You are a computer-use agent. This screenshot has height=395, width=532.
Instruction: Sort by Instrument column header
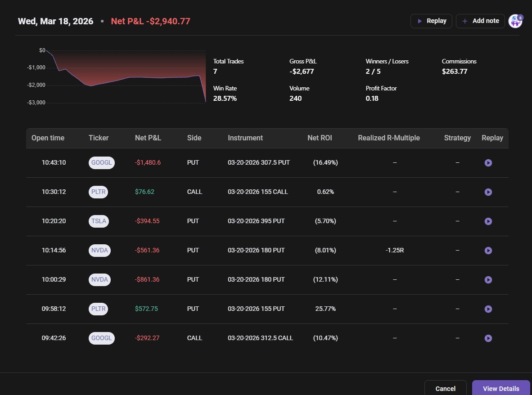click(245, 138)
